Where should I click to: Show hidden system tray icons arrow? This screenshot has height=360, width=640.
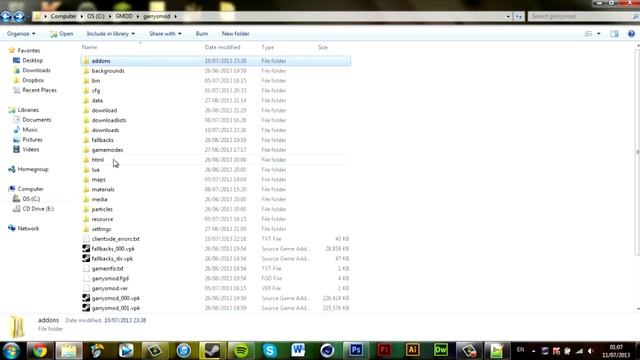coord(533,351)
